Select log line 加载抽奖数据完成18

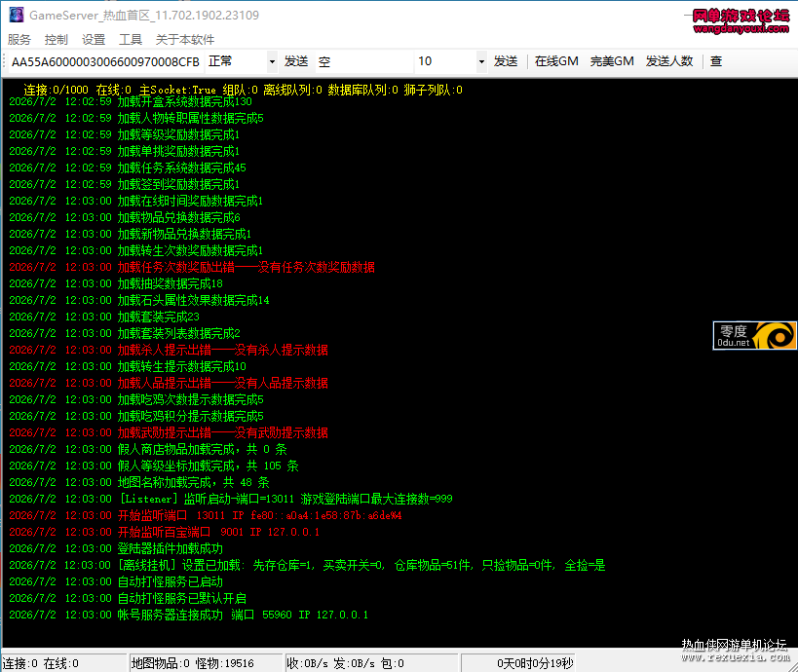click(116, 283)
